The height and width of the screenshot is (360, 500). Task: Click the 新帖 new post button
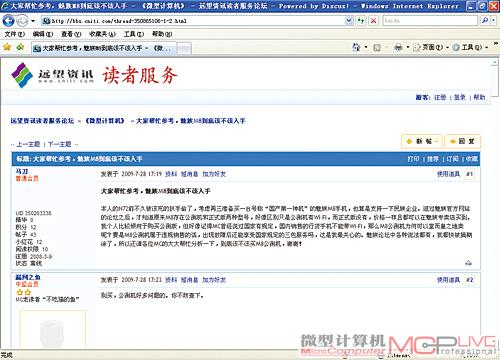tap(422, 141)
